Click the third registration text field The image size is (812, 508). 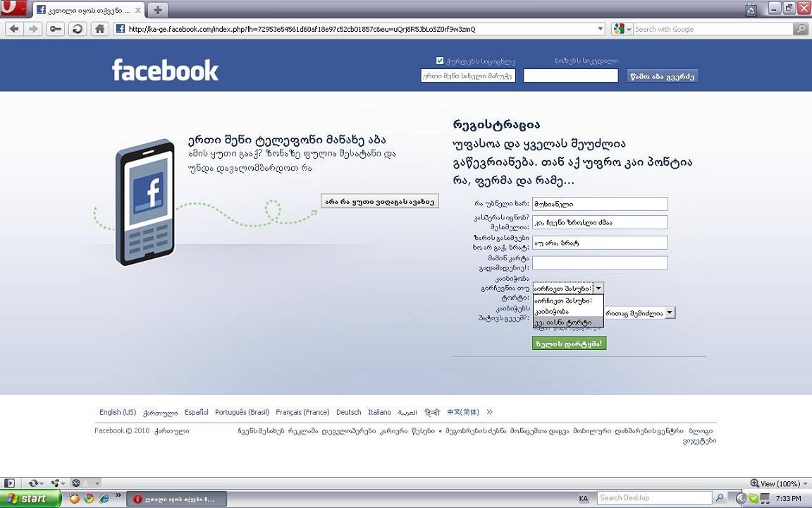pyautogui.click(x=600, y=243)
